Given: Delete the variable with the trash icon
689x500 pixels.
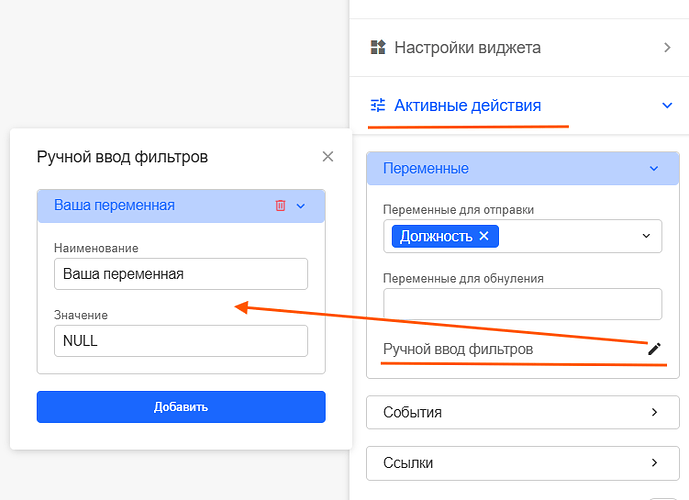Looking at the screenshot, I should pos(280,206).
